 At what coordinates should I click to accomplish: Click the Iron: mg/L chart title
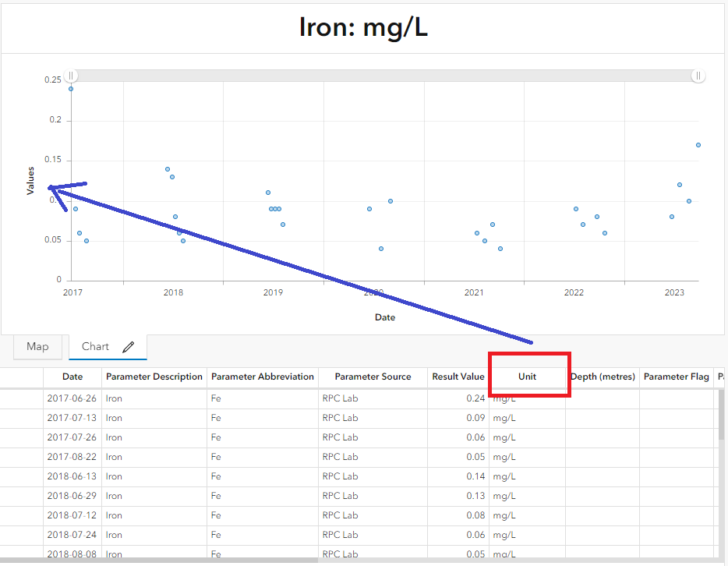363,27
